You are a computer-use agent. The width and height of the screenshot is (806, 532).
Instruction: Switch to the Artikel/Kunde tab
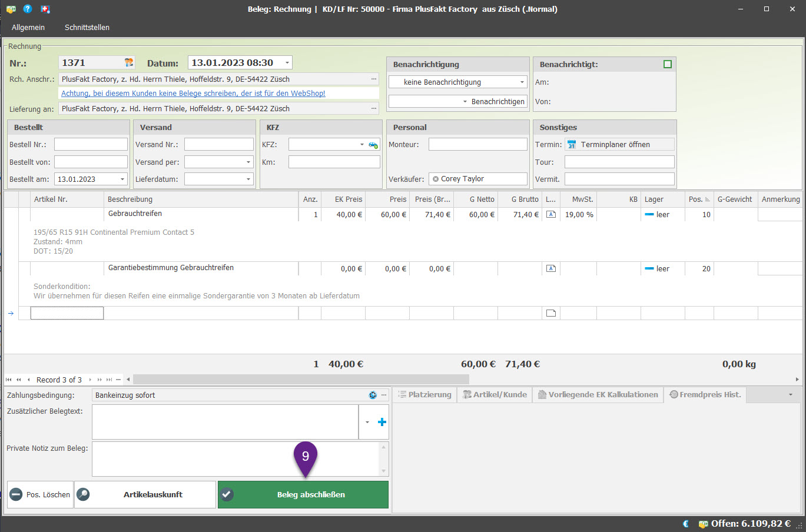pyautogui.click(x=495, y=395)
